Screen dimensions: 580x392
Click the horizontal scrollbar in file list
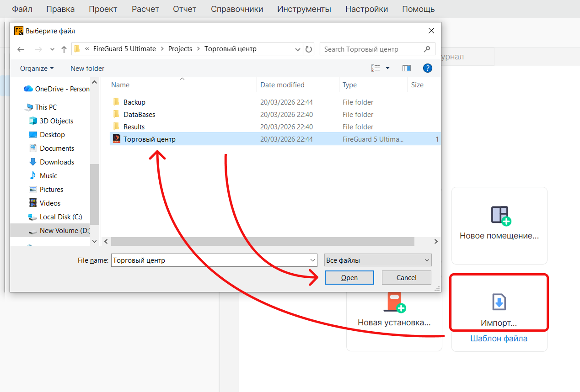click(263, 241)
